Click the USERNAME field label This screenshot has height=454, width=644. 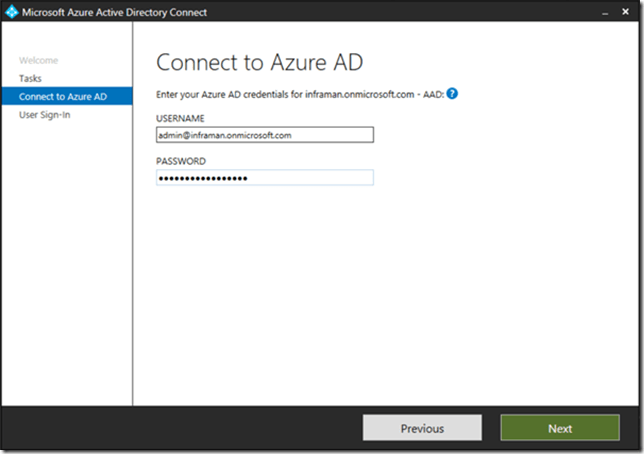(x=180, y=118)
